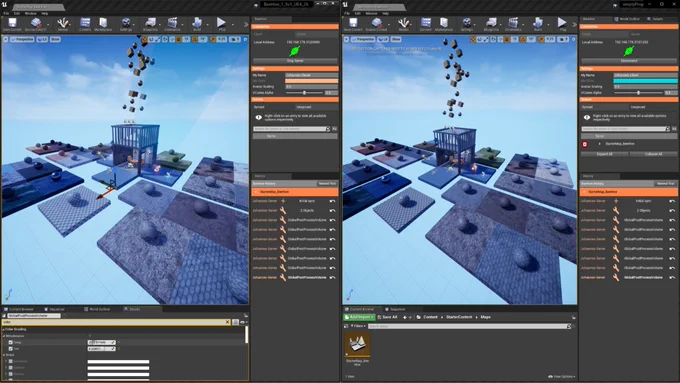Click wrench icon on left 2 Objects history row
The width and height of the screenshot is (680, 383).
283,210
